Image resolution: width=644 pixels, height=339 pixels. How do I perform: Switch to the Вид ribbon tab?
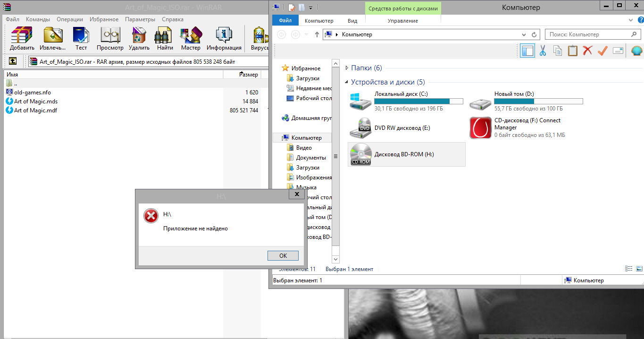click(352, 21)
